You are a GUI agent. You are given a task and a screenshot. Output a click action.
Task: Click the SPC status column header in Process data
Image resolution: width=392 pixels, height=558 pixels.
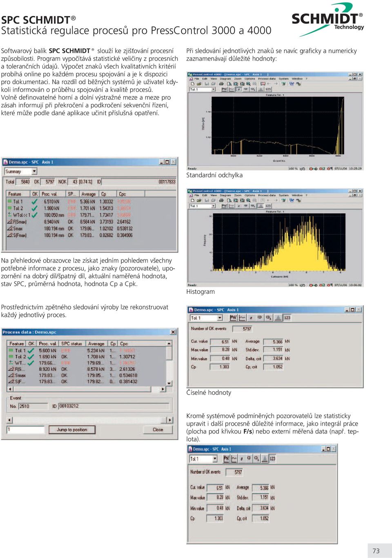pyautogui.click(x=72, y=344)
